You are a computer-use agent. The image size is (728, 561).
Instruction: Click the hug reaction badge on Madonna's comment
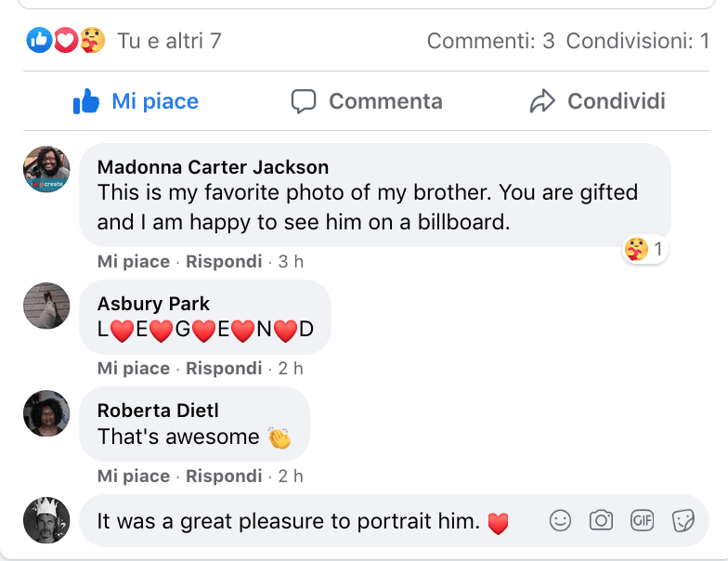click(644, 249)
